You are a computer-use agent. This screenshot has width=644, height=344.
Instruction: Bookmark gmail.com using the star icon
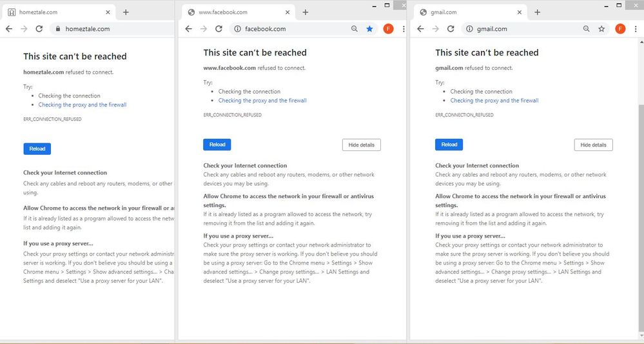tap(601, 29)
